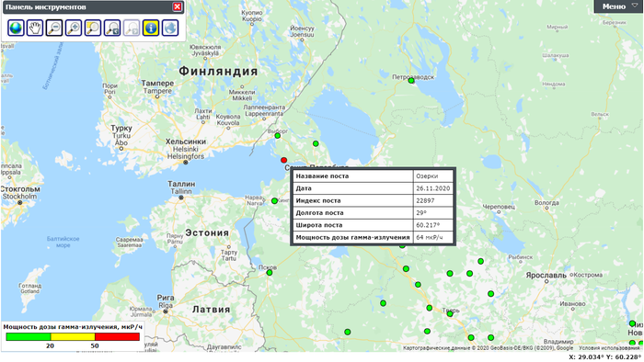Toggle the blue info identify tool

pyautogui.click(x=151, y=28)
